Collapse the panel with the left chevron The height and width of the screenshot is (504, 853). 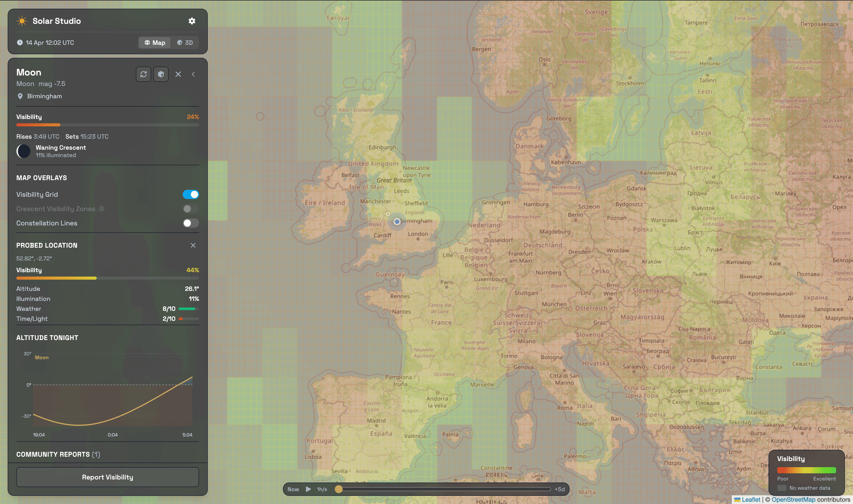point(193,74)
